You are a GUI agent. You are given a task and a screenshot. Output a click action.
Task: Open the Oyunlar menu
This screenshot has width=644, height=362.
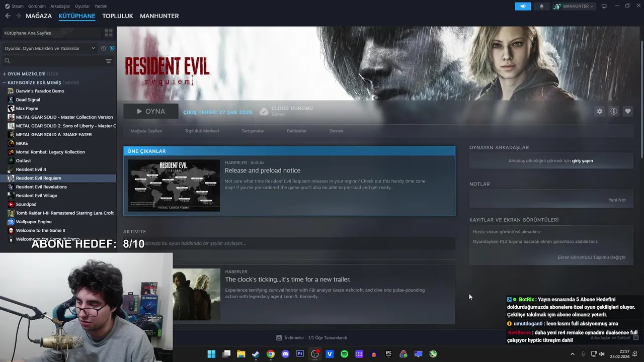83,6
